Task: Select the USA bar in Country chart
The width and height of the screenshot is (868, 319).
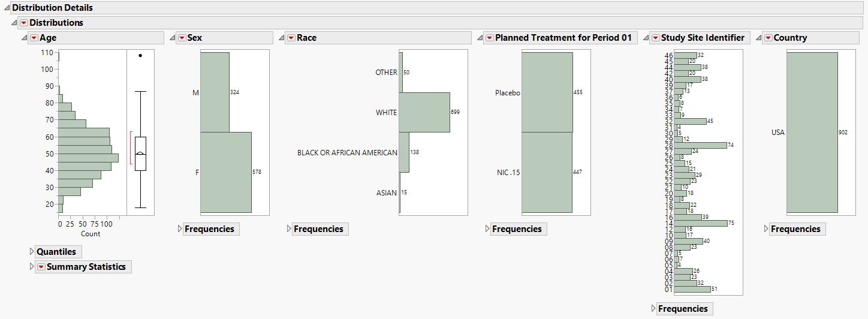Action: point(812,132)
